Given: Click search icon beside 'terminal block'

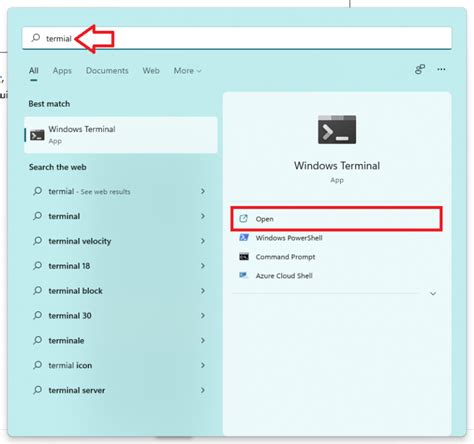Looking at the screenshot, I should coord(37,290).
